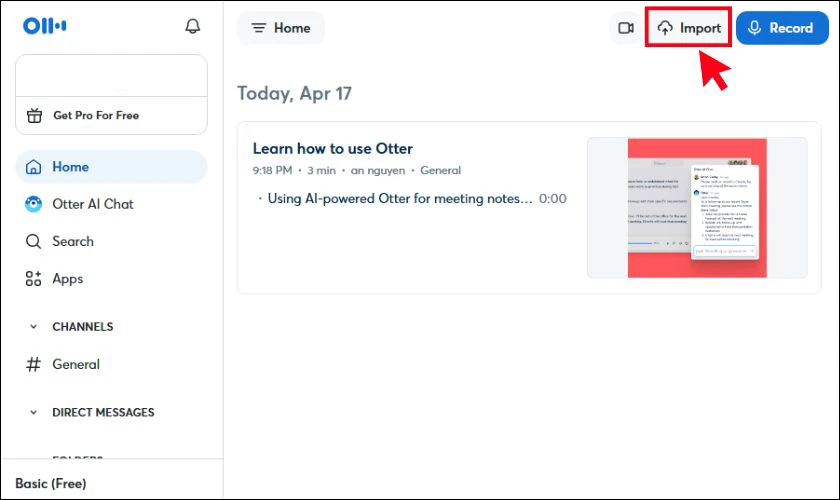This screenshot has height=500, width=840.
Task: Go to Home in the sidebar
Action: point(111,167)
